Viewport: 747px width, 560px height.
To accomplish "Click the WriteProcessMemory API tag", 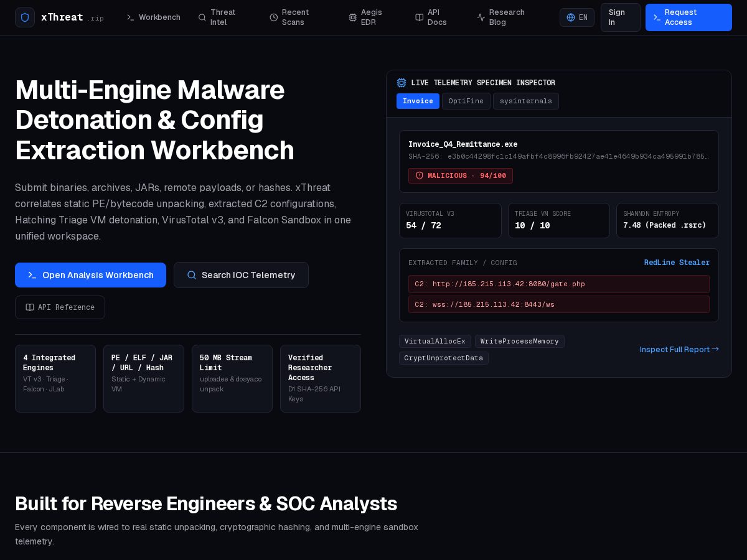I will coord(520,342).
